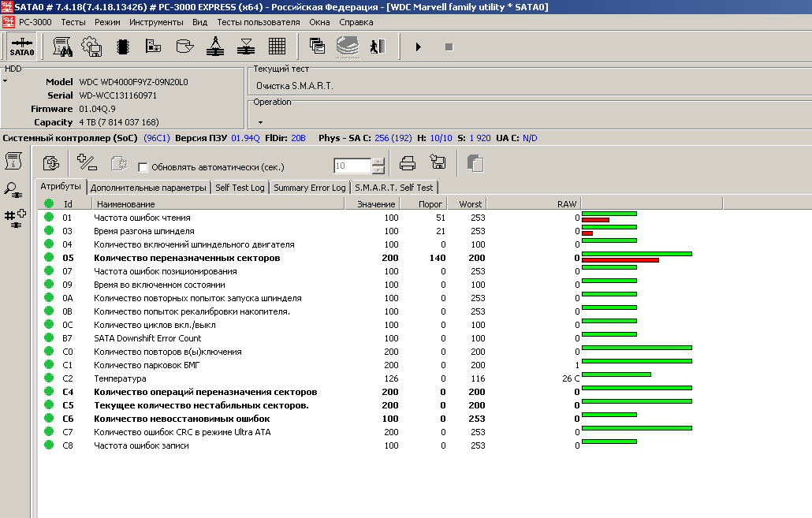This screenshot has width=812, height=518.
Task: Save report with the floppy disk icon
Action: (438, 162)
